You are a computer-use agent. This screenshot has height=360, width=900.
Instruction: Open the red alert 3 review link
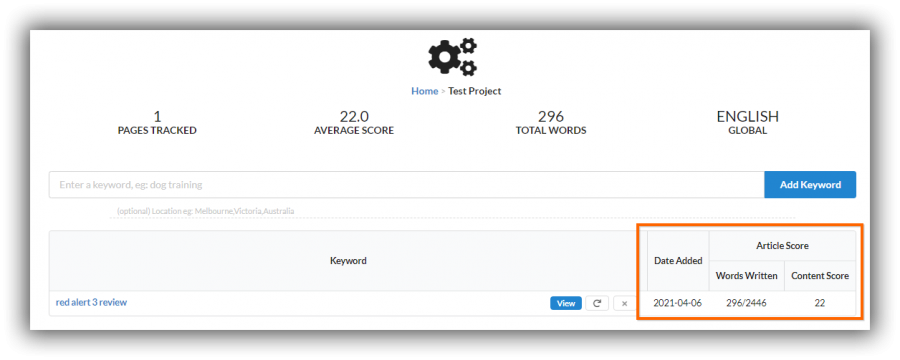[91, 302]
